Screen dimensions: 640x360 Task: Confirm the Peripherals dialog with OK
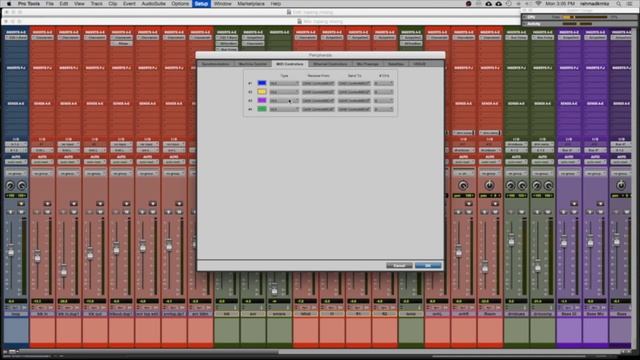pyautogui.click(x=428, y=266)
